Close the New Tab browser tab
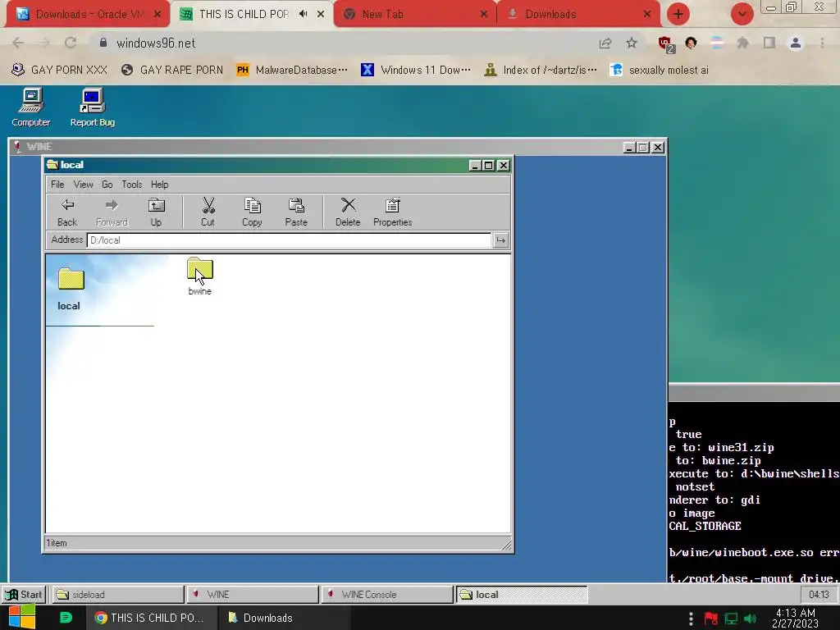This screenshot has width=840, height=630. 484,14
